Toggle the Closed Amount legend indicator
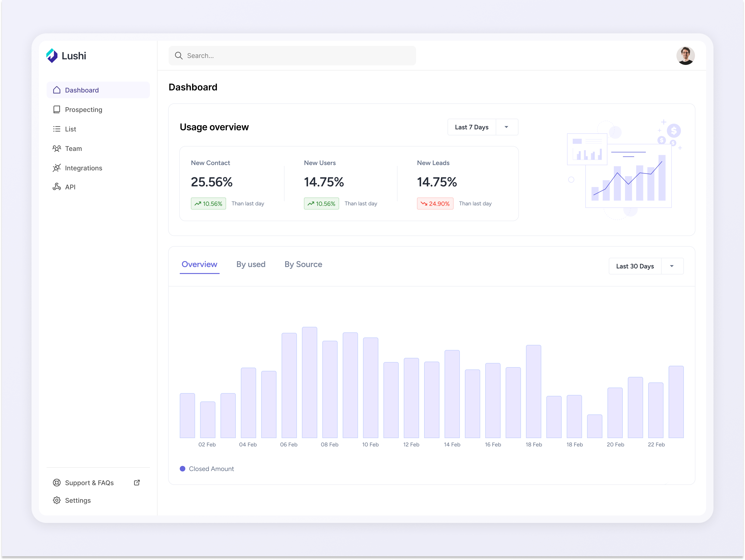745x560 pixels. tap(183, 468)
